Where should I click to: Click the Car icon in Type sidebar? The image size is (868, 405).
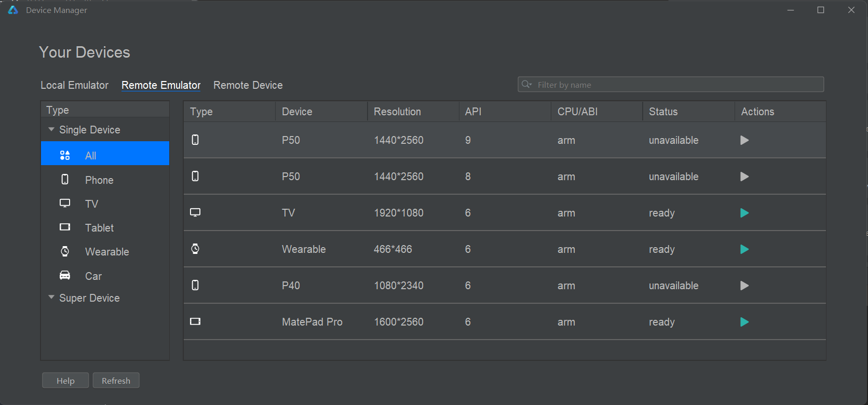65,275
